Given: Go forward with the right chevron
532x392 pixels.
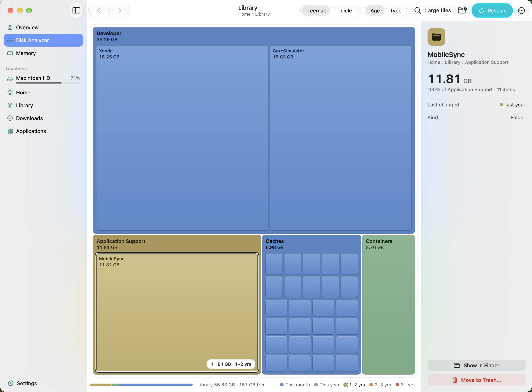Looking at the screenshot, I should [120, 10].
